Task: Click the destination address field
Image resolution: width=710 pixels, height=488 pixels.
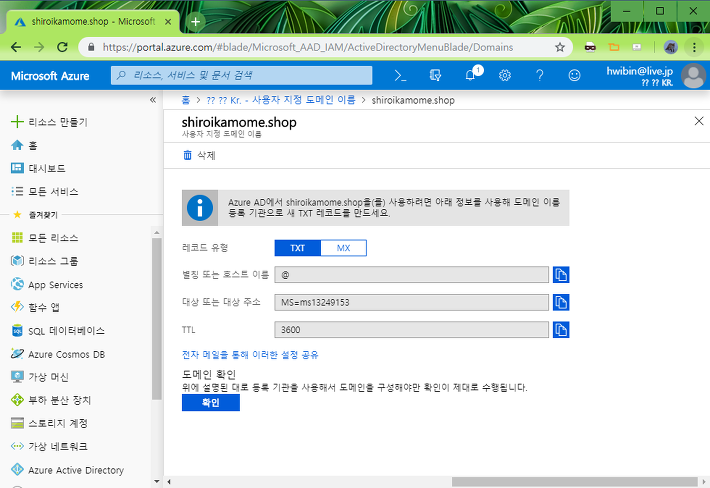Action: point(411,302)
